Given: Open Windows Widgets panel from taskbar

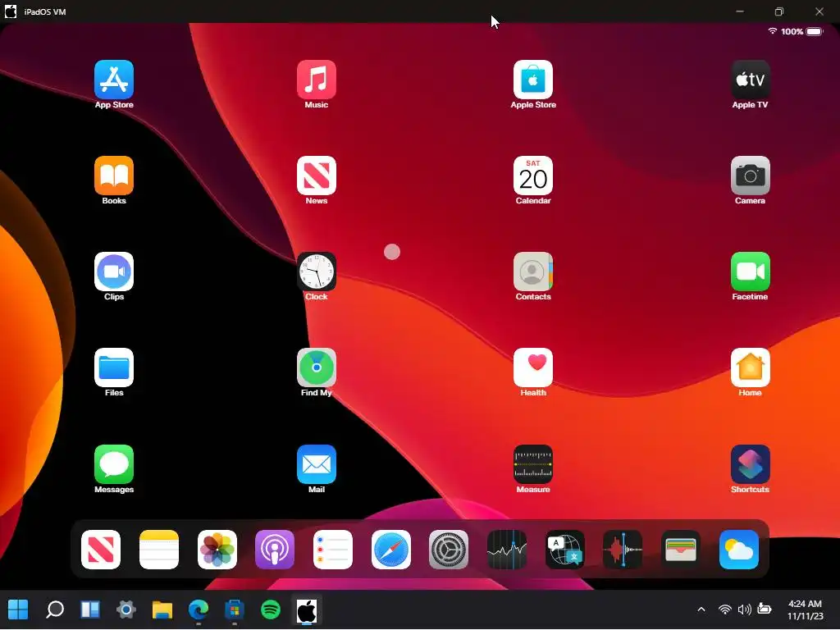Looking at the screenshot, I should pyautogui.click(x=90, y=609).
